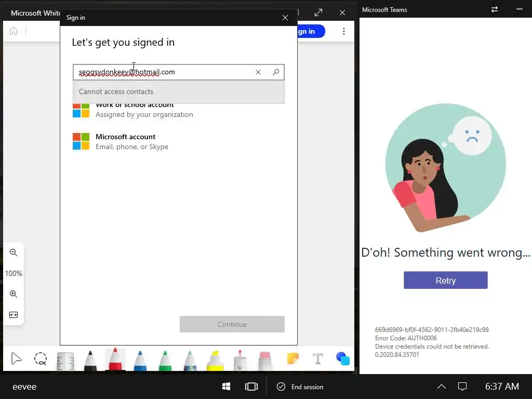532x399 pixels.
Task: Select the black pen
Action: (90, 361)
